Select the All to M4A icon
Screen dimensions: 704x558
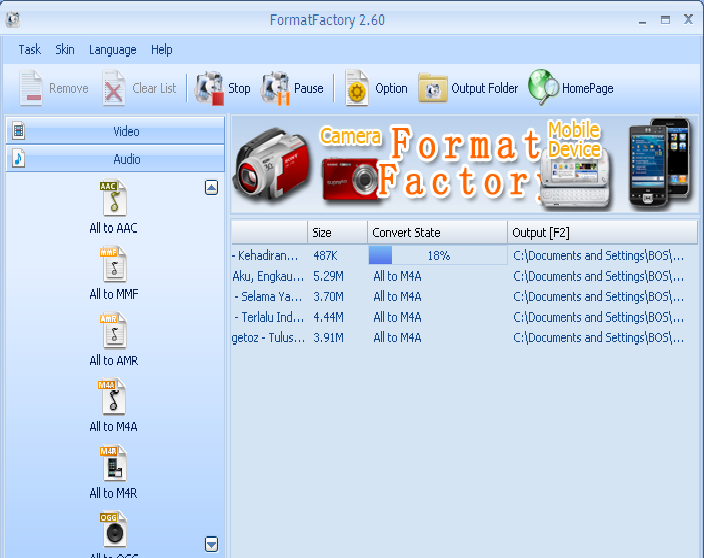click(x=113, y=397)
